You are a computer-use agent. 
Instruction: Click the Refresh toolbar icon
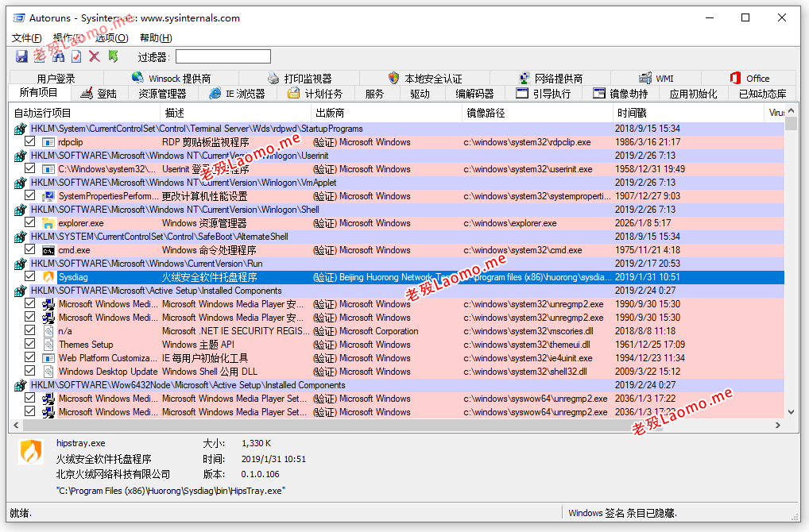40,56
